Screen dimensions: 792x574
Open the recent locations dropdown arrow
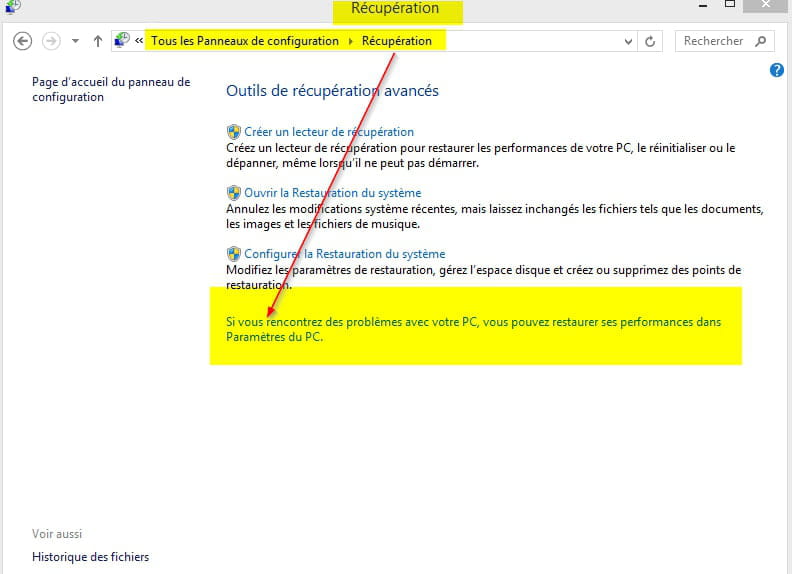click(x=75, y=41)
